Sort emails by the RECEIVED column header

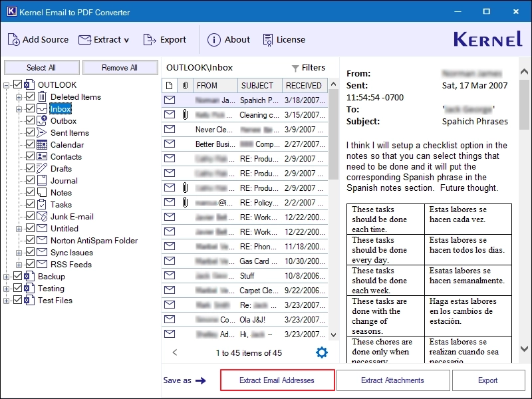click(305, 86)
